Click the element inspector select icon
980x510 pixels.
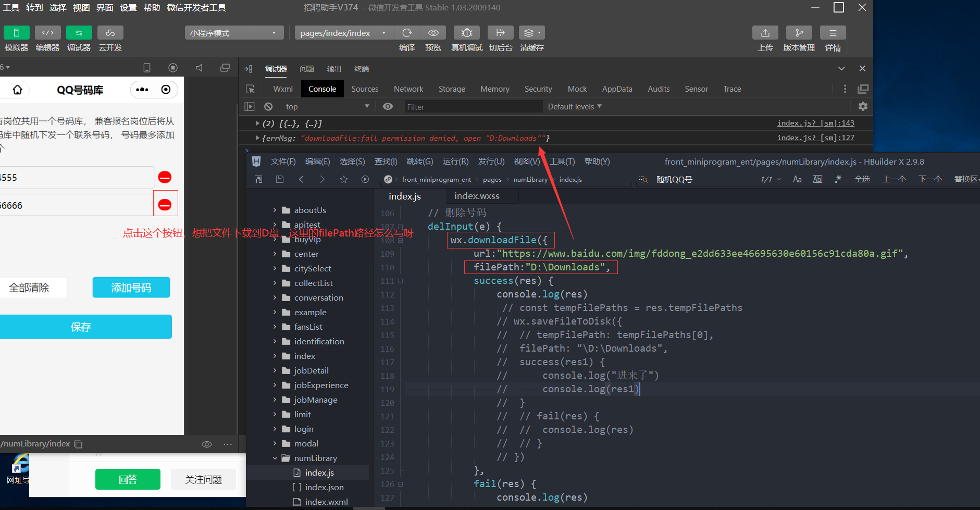click(250, 89)
